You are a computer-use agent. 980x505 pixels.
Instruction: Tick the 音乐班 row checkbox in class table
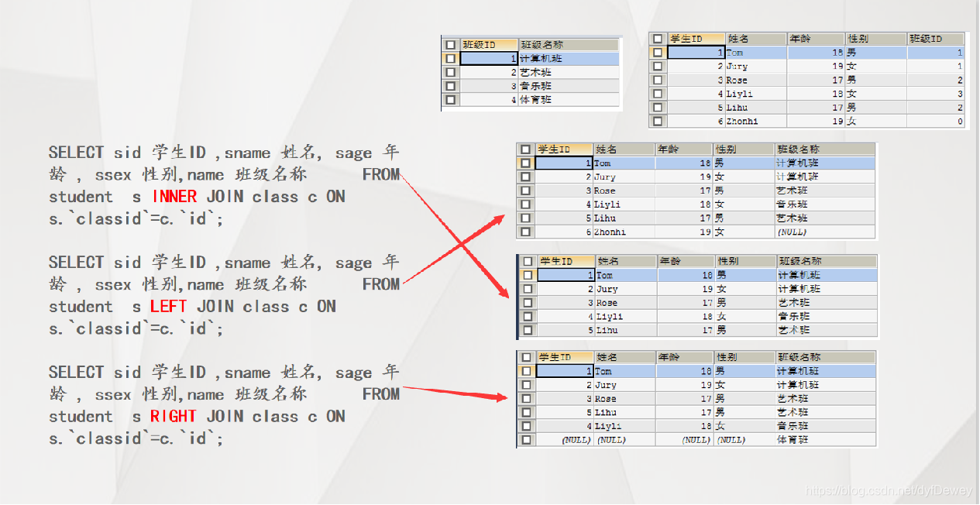pos(450,86)
